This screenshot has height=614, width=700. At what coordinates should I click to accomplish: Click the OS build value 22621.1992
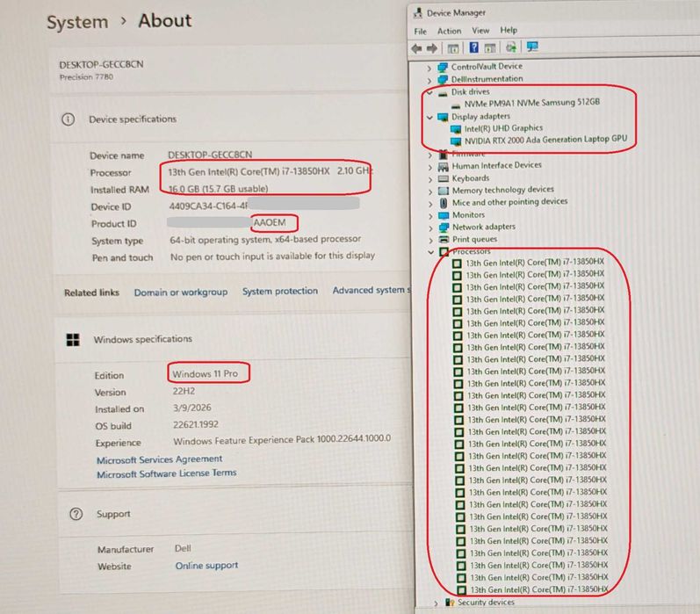[x=196, y=424]
